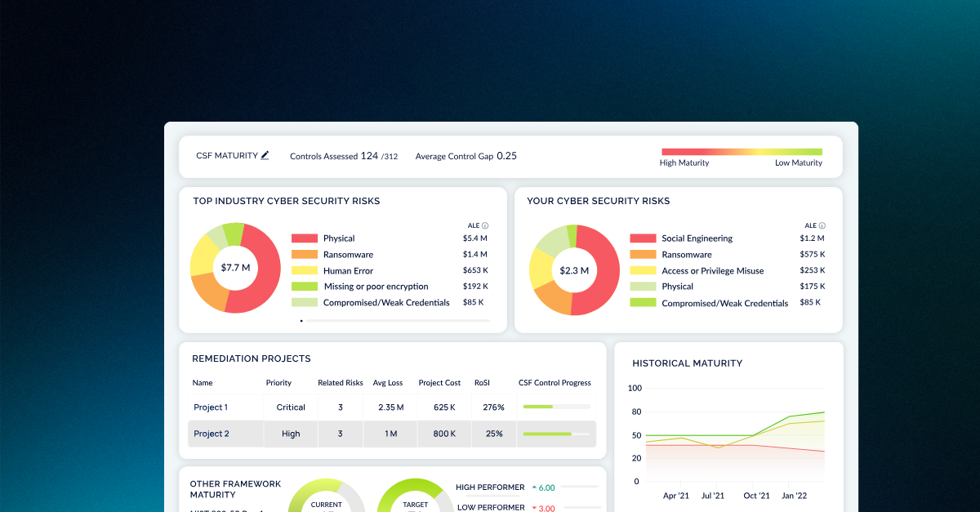Select Missing or poor encryption legend entry
The image size is (980, 512).
point(376,287)
